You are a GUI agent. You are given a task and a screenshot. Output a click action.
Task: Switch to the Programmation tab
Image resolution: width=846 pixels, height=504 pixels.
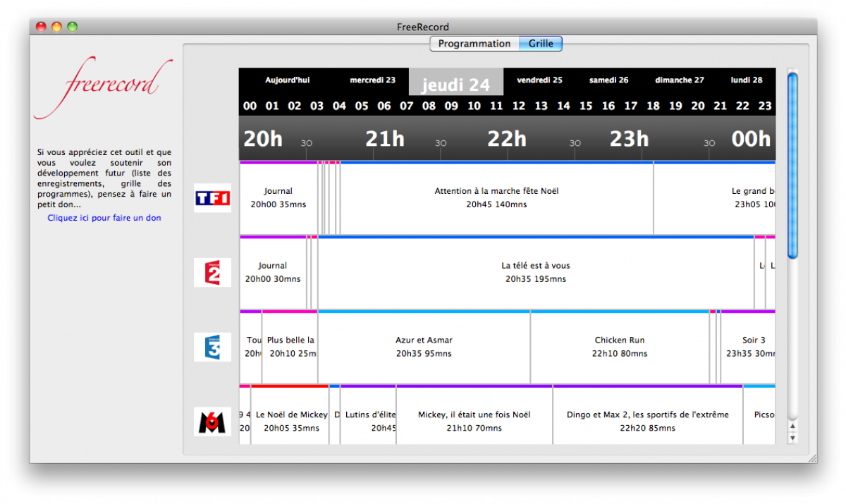(474, 44)
